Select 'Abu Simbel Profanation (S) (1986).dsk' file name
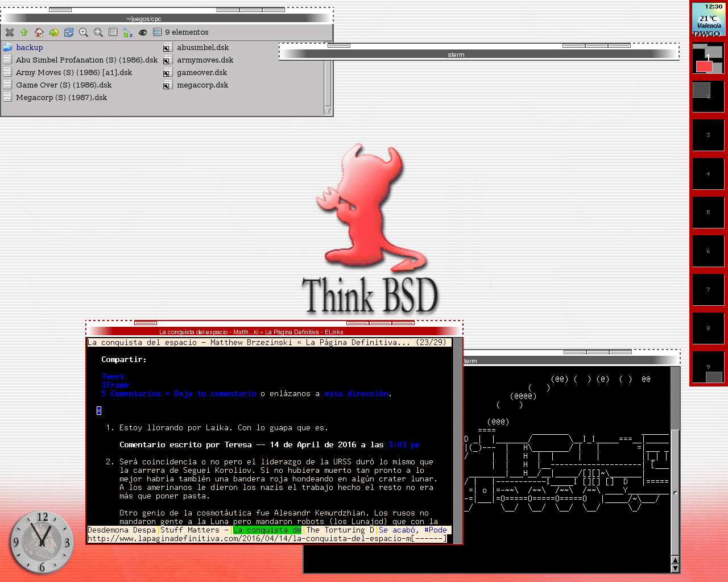Screen dimensions: 728x582 coord(87,60)
